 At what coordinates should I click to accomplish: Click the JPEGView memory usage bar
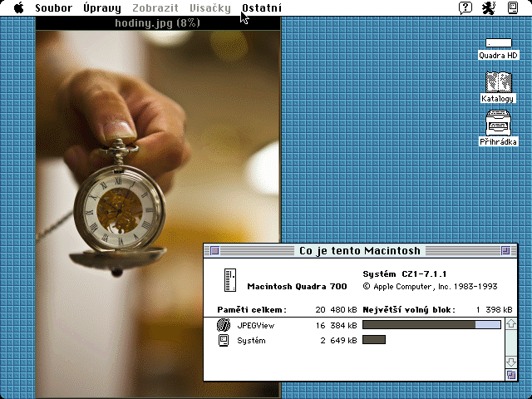(x=431, y=325)
